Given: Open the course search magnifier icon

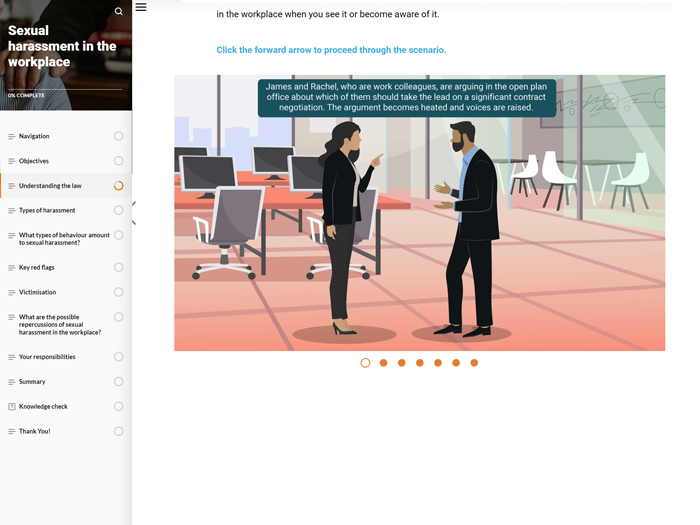Looking at the screenshot, I should pyautogui.click(x=119, y=12).
